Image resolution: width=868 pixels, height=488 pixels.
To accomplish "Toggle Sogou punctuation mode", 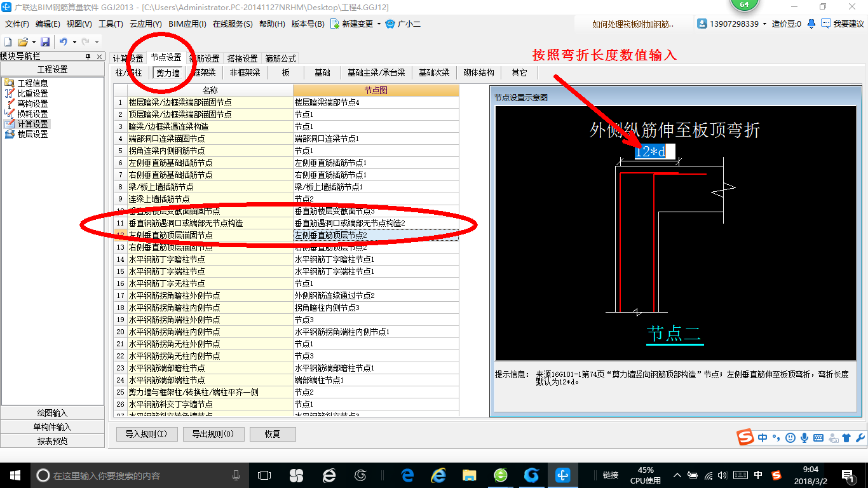I will 776,438.
